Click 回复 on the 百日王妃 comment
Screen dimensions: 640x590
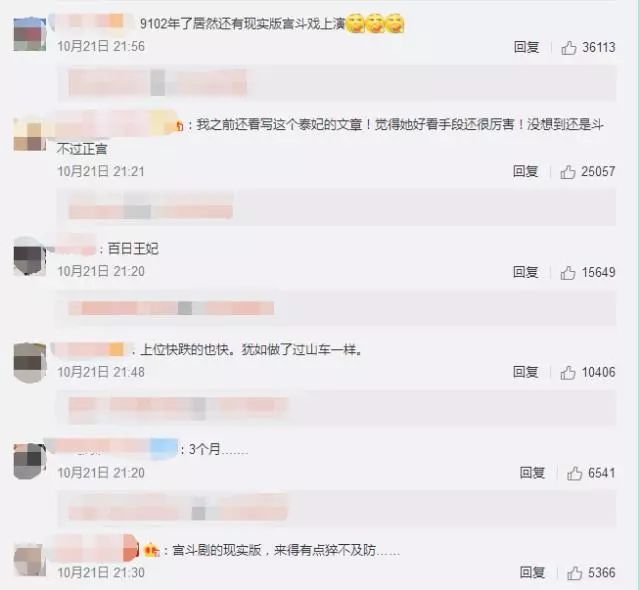tap(525, 272)
